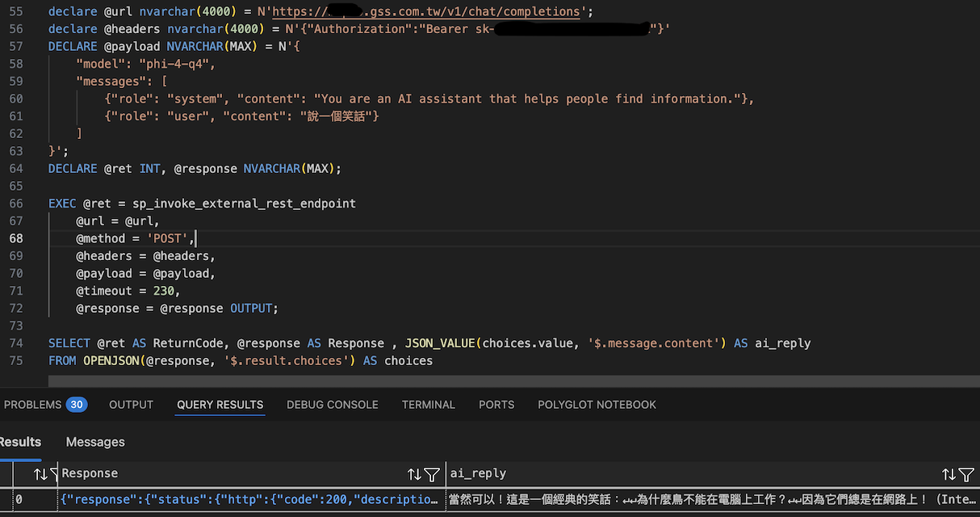The width and height of the screenshot is (980, 517).
Task: Sort the Response column
Action: [414, 474]
